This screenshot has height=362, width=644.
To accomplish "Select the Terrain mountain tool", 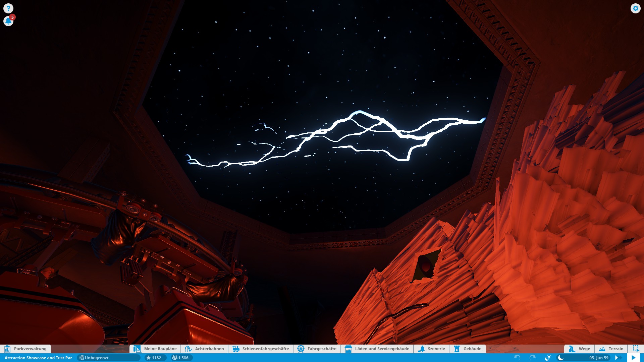I will (611, 349).
